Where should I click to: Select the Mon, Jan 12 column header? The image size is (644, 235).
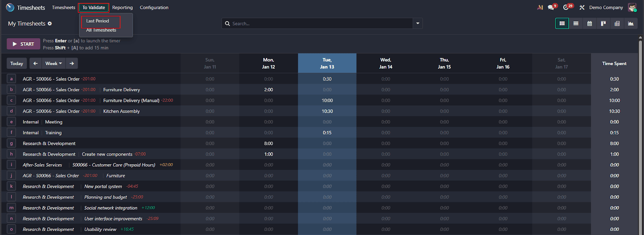click(268, 63)
